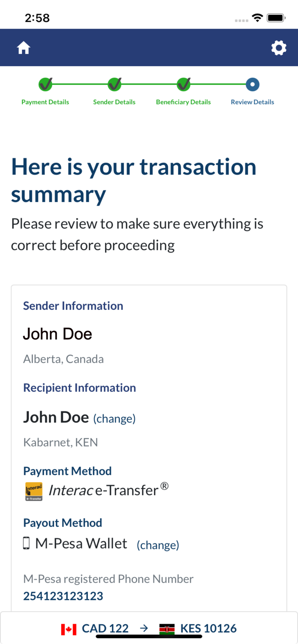The width and height of the screenshot is (298, 644).
Task: Change the recipient John Doe
Action: point(114,419)
